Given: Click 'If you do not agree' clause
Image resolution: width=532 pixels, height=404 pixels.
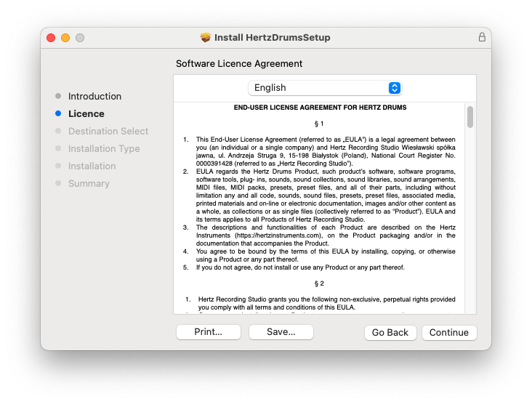Looking at the screenshot, I should point(300,267).
